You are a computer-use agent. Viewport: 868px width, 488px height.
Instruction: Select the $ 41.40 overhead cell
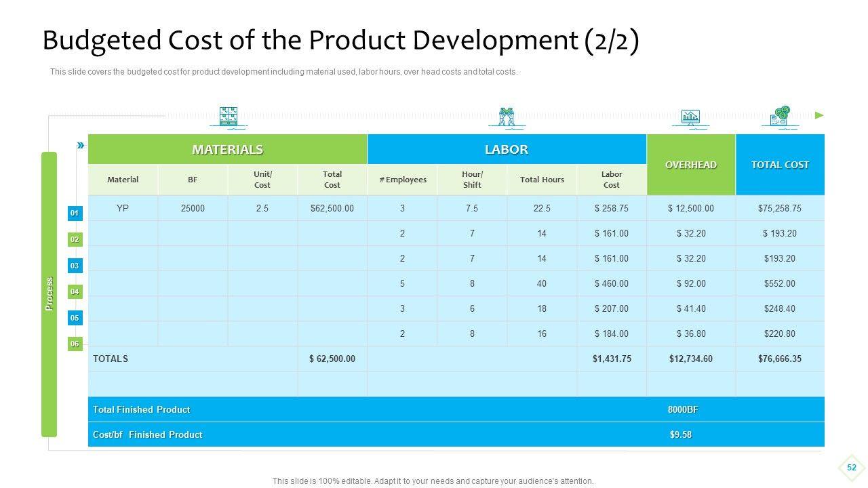[691, 308]
